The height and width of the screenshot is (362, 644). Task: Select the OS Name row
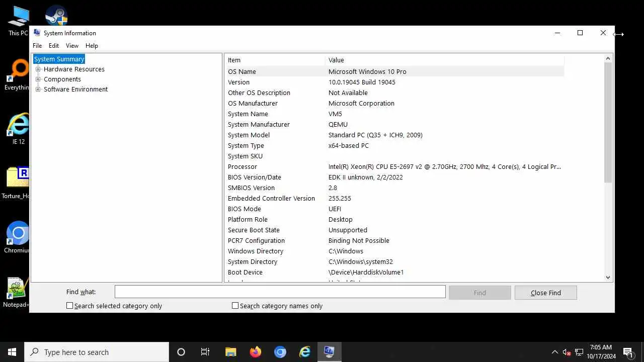click(x=394, y=71)
